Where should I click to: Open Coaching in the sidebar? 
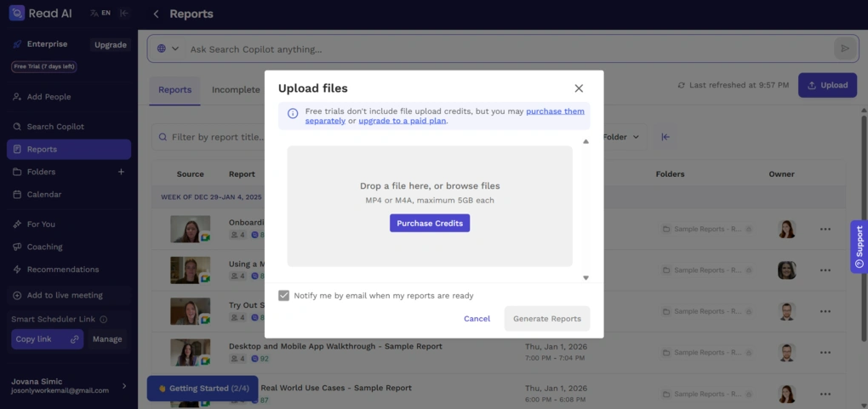tap(69, 247)
